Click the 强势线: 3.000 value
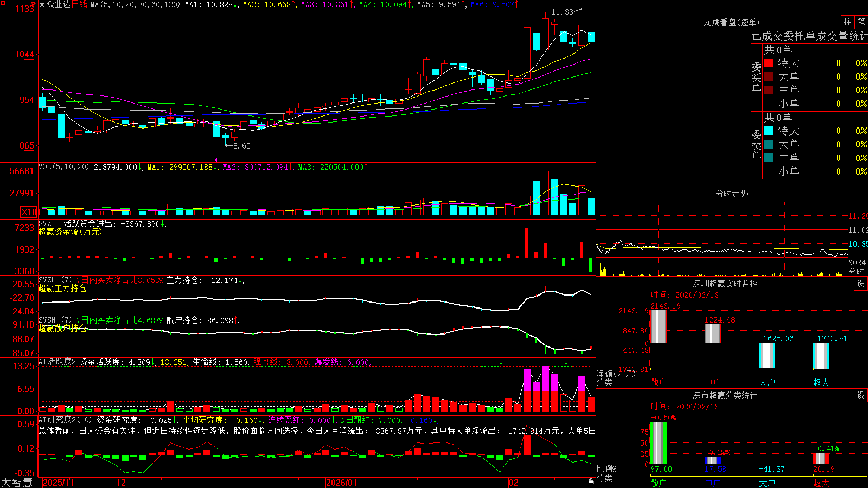Image resolution: width=868 pixels, height=488 pixels. click(x=281, y=362)
